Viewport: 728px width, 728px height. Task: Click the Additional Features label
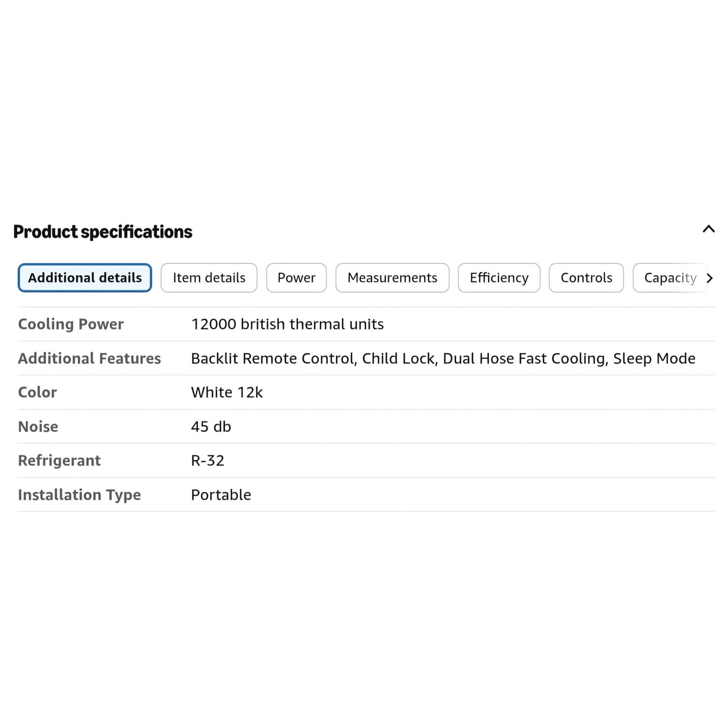tap(89, 358)
